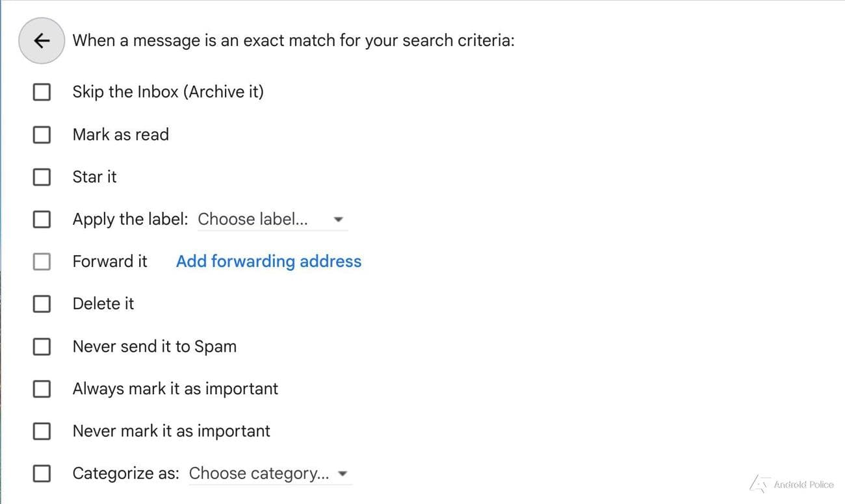The width and height of the screenshot is (845, 504).
Task: Click the Add forwarding address link
Action: pos(268,261)
